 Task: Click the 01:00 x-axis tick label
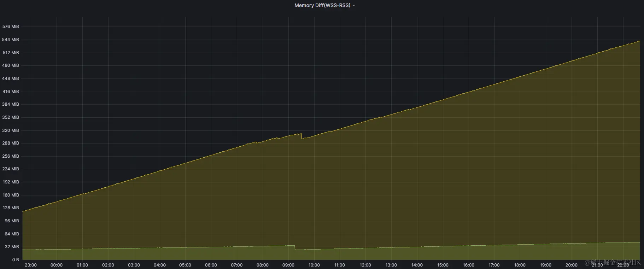[82, 265]
